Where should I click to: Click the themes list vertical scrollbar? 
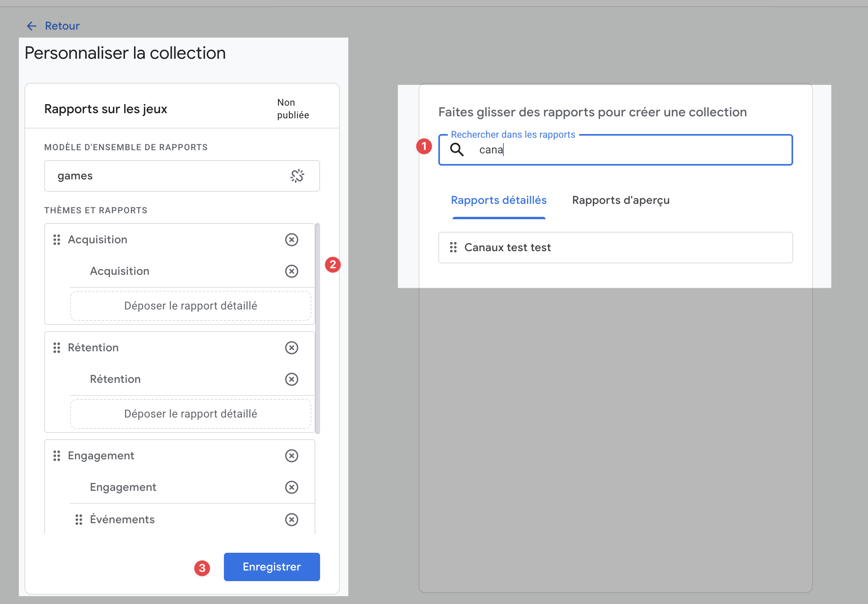318,328
